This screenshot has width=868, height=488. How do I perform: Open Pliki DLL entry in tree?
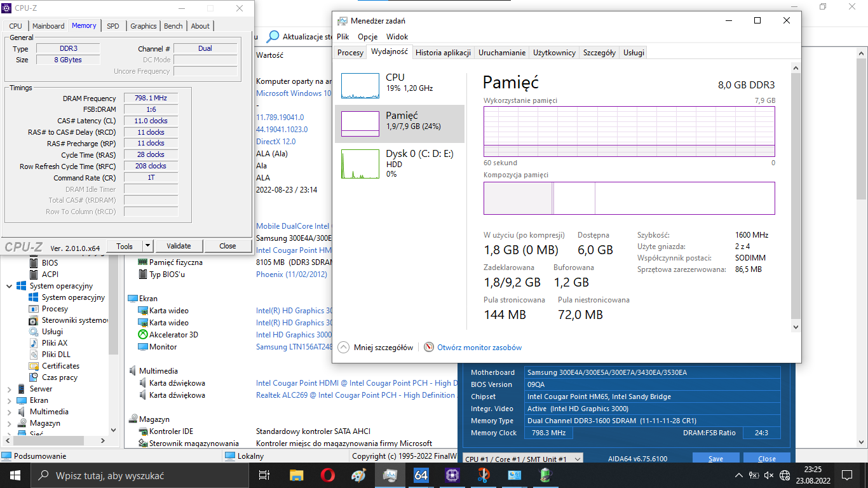pos(50,355)
